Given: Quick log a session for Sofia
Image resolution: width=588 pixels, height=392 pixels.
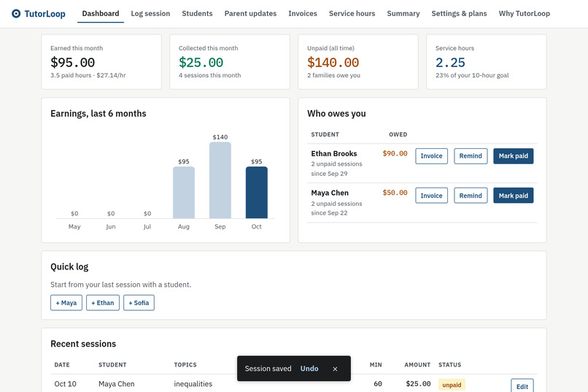Looking at the screenshot, I should (139, 303).
